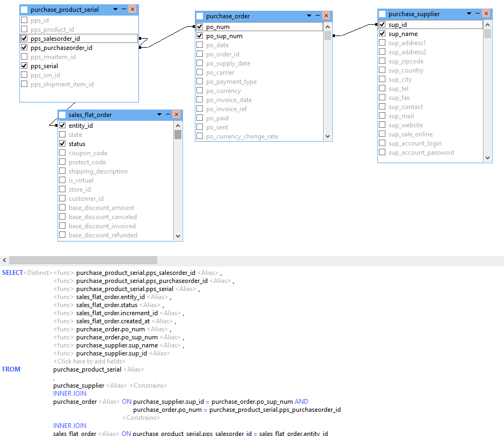Viewport: 504px width, 436px height.
Task: Click the first INNER JOIN keyword
Action: point(70,393)
